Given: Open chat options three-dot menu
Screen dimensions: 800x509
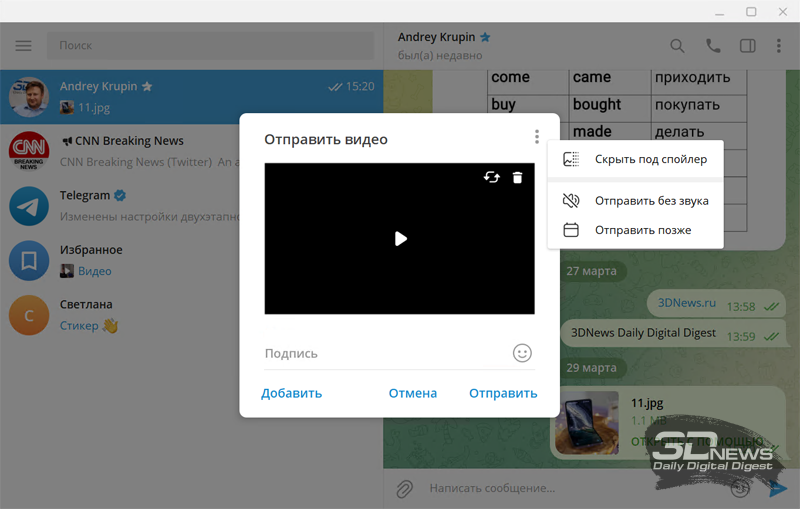Looking at the screenshot, I should click(779, 46).
